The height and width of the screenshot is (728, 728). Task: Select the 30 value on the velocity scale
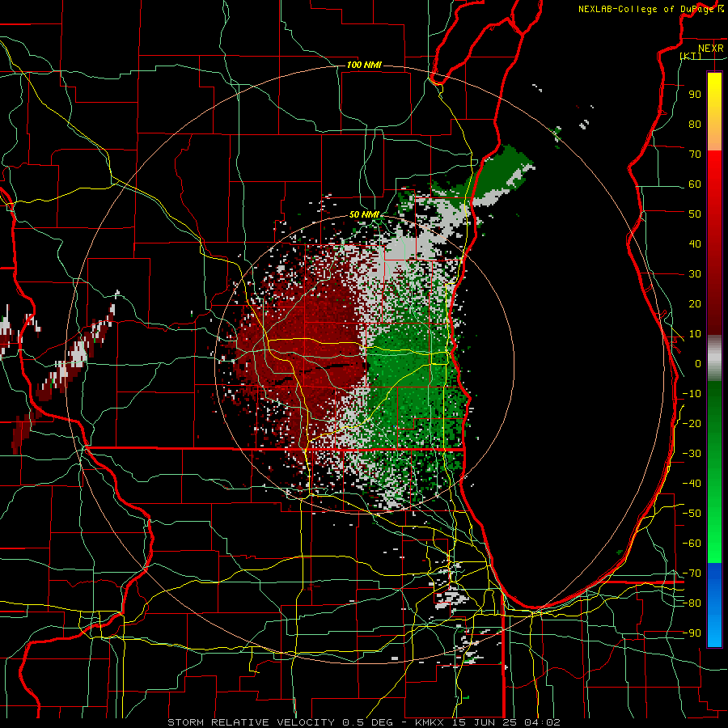(695, 274)
